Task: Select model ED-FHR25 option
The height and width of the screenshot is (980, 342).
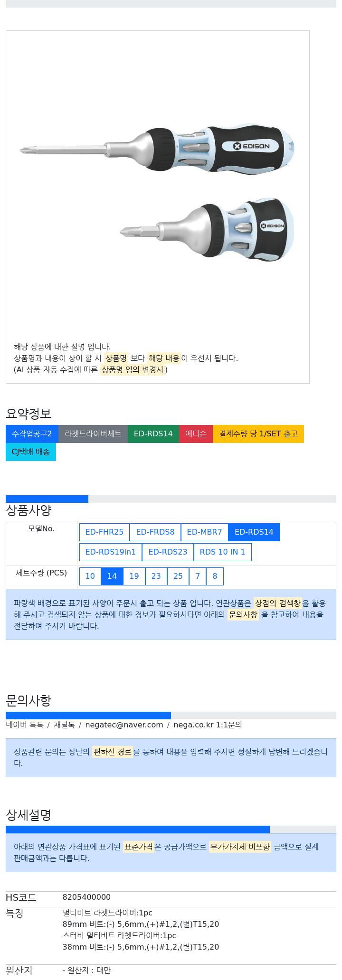Action: [104, 532]
